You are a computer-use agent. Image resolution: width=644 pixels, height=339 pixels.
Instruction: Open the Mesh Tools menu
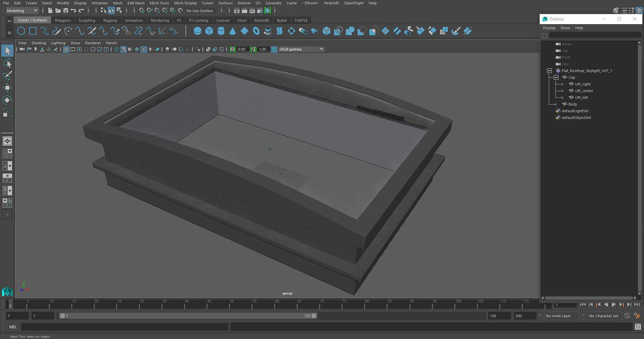159,3
